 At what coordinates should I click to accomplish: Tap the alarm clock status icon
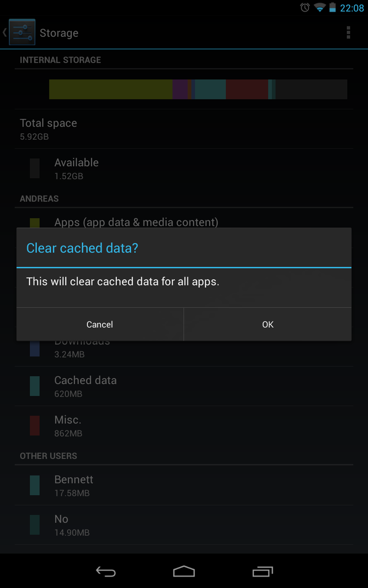pos(305,7)
